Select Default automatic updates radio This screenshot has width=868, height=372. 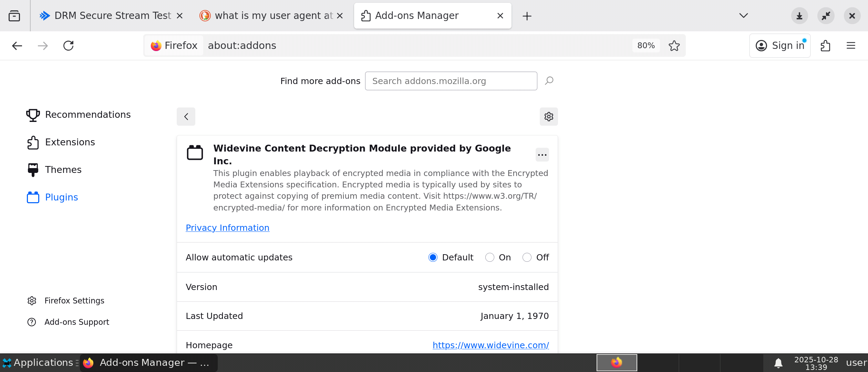(x=433, y=257)
